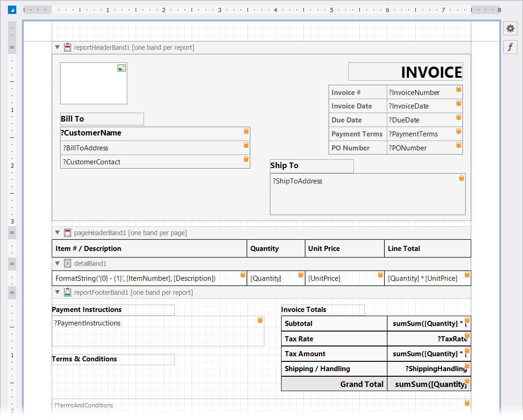Select the ?InvoiceNumber value cell
This screenshot has width=523, height=420.
click(x=425, y=92)
